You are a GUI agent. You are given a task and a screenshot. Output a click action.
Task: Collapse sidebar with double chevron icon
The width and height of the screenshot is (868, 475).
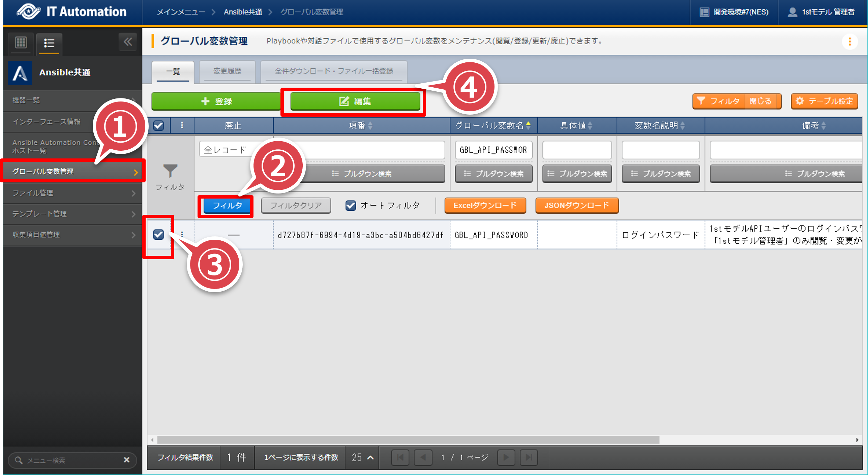tap(128, 42)
